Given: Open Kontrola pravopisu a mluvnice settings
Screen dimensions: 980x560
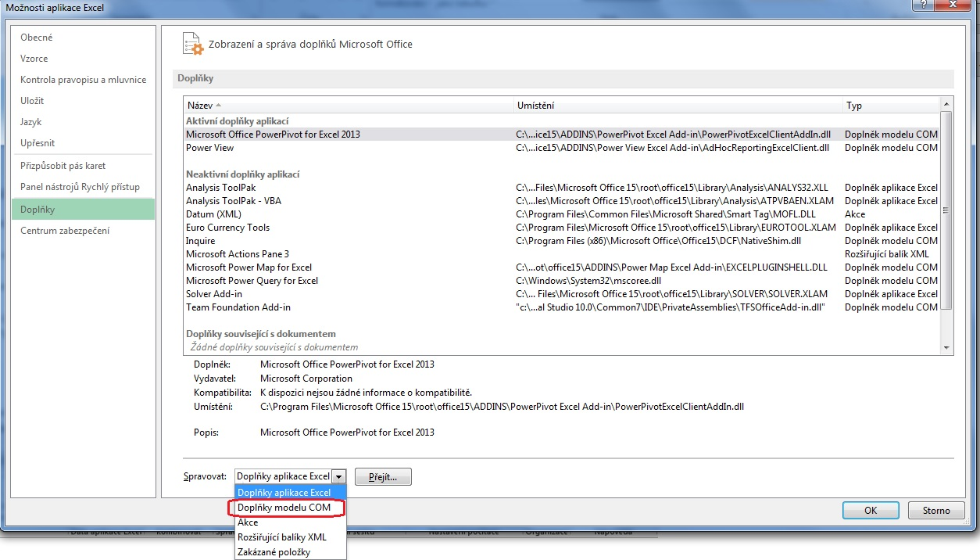Looking at the screenshot, I should (x=84, y=80).
